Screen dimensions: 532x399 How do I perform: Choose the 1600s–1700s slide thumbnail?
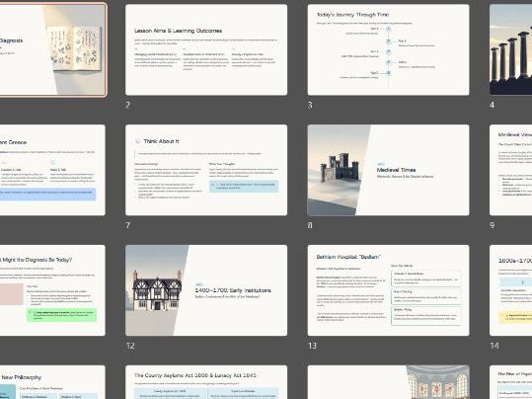(x=510, y=290)
